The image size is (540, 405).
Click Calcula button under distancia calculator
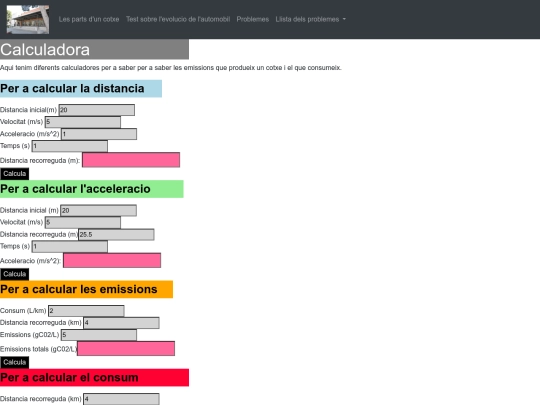(15, 174)
